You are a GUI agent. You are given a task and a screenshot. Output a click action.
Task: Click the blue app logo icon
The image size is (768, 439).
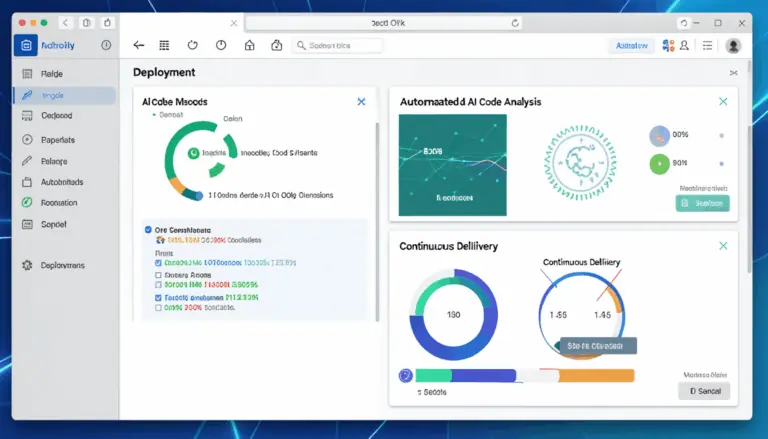[x=25, y=46]
